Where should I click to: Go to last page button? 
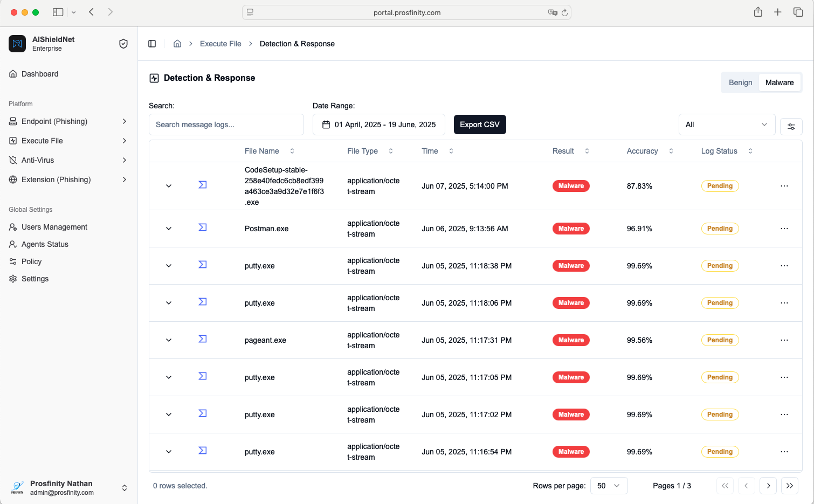790,486
